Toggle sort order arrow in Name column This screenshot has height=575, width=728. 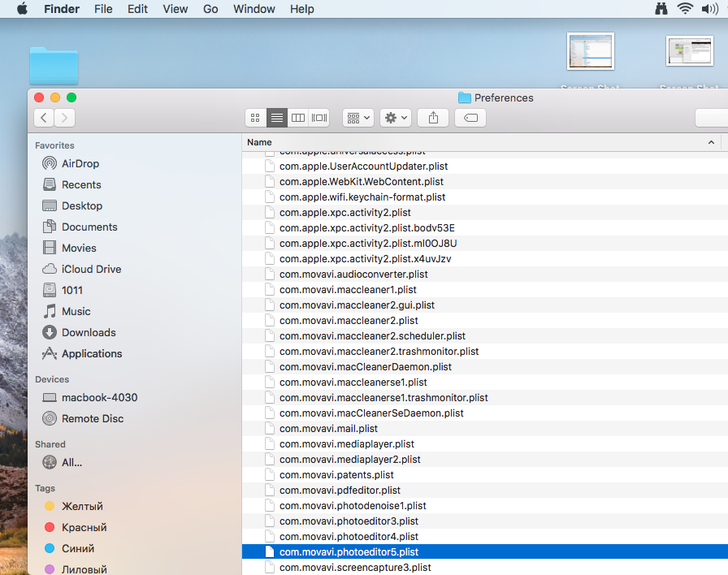tap(711, 142)
